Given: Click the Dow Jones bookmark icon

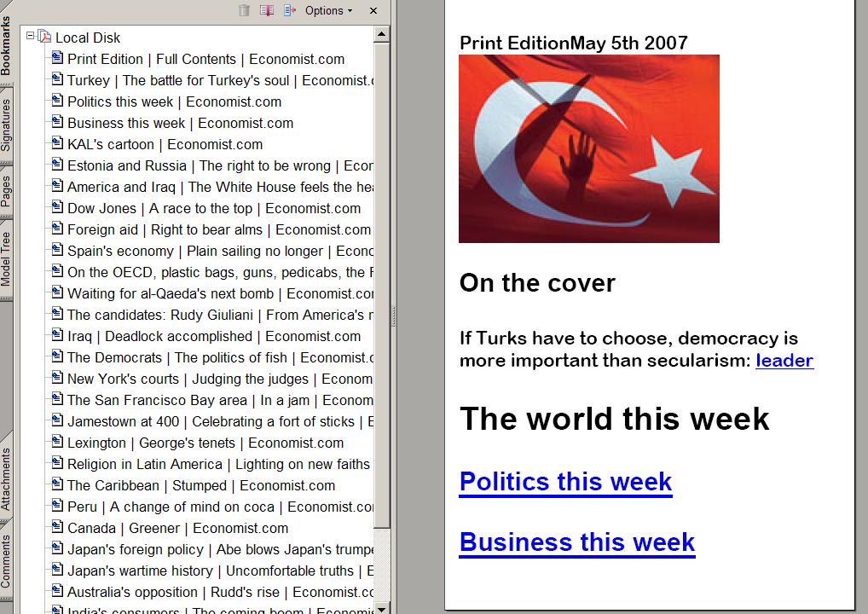Looking at the screenshot, I should point(57,207).
